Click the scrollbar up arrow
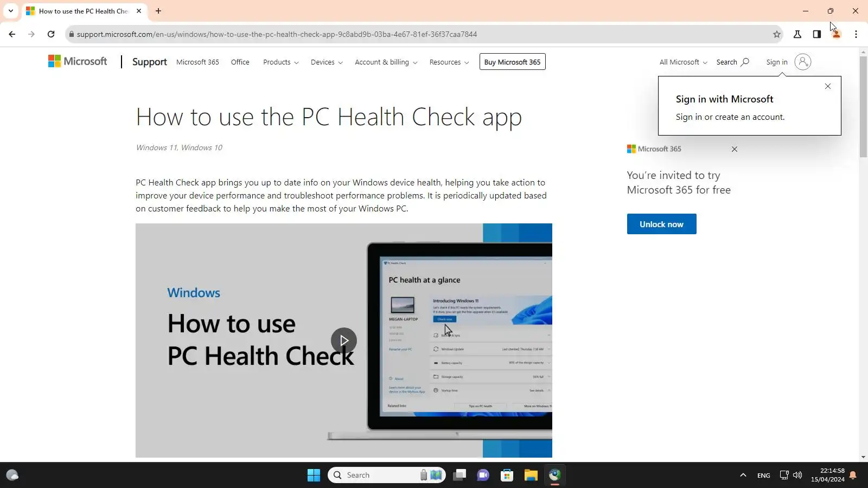The width and height of the screenshot is (868, 488). pyautogui.click(x=863, y=52)
